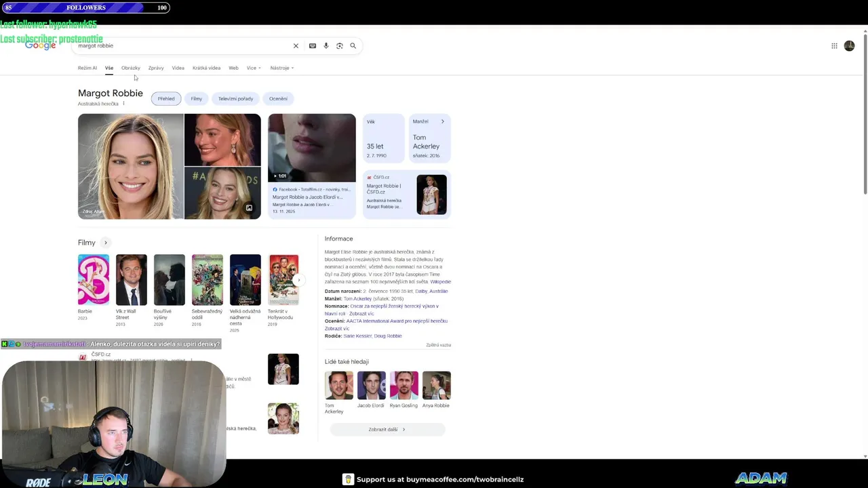
Task: Open the Zprávy tab
Action: [156, 68]
